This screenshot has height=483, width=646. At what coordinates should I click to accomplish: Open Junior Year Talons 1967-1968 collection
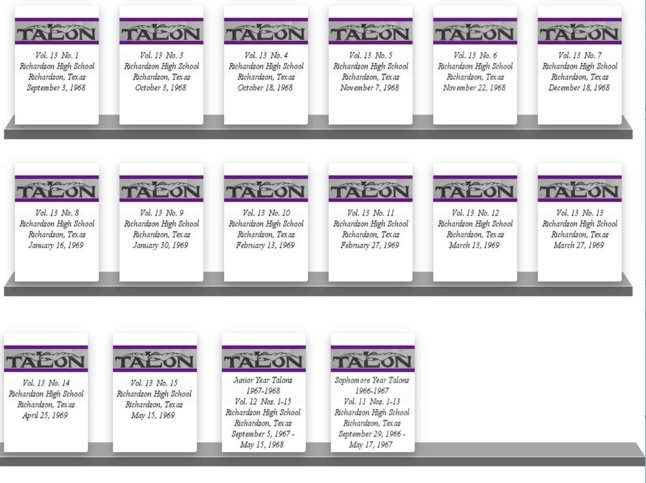click(x=263, y=412)
